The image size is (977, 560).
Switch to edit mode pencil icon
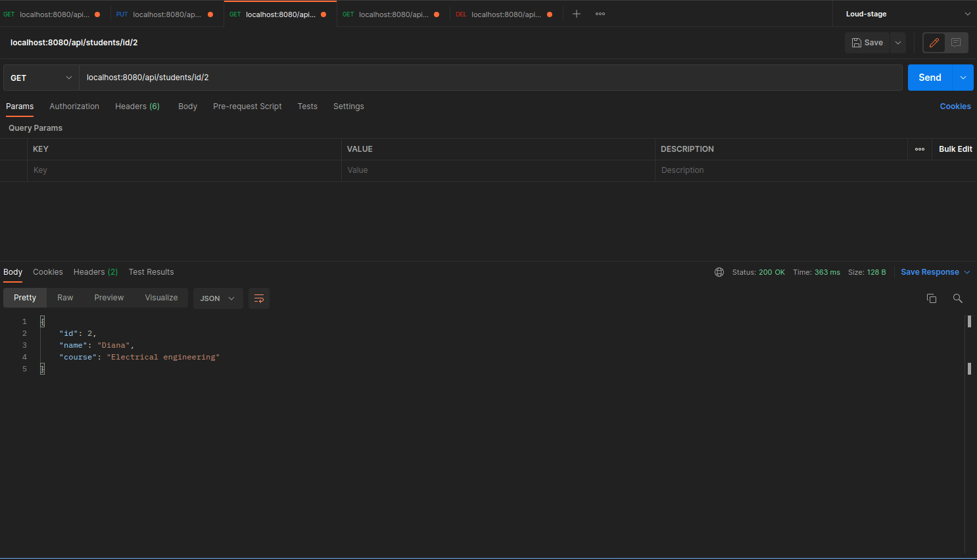[934, 43]
